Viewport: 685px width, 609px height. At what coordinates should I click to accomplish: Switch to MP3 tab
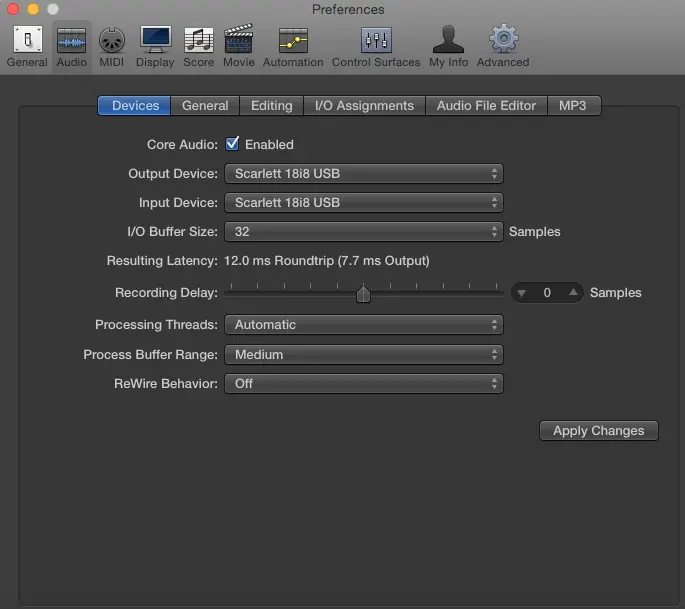(574, 106)
